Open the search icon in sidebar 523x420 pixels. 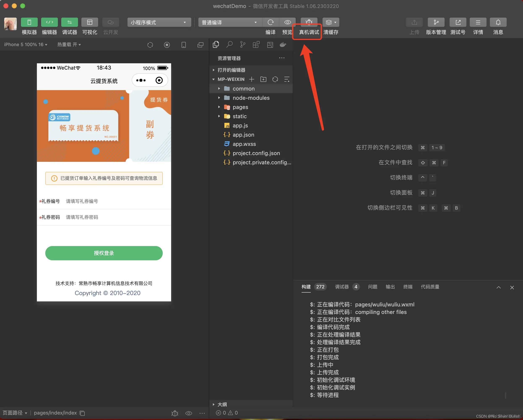click(x=229, y=45)
